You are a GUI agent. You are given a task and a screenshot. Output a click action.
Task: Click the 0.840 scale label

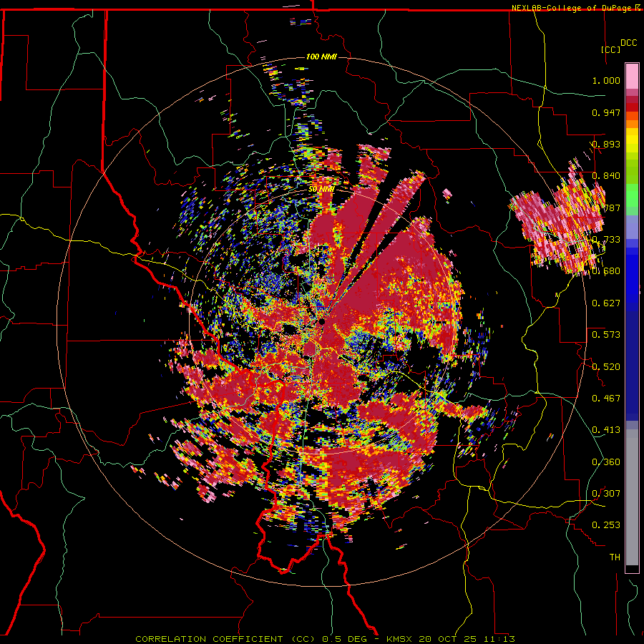pos(606,176)
